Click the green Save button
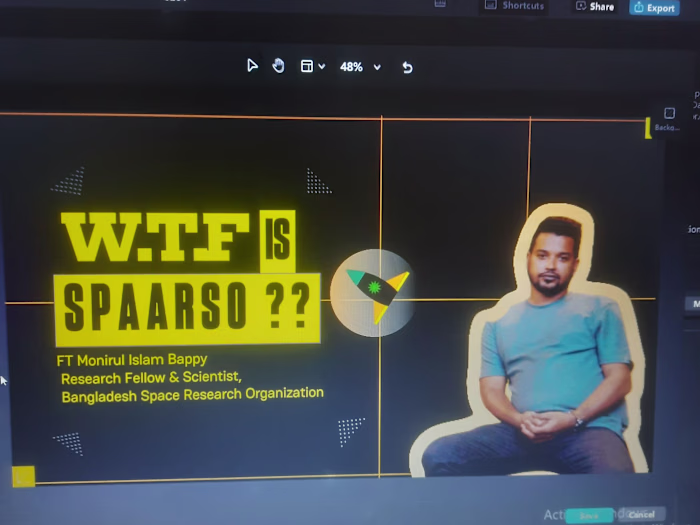 click(x=589, y=516)
